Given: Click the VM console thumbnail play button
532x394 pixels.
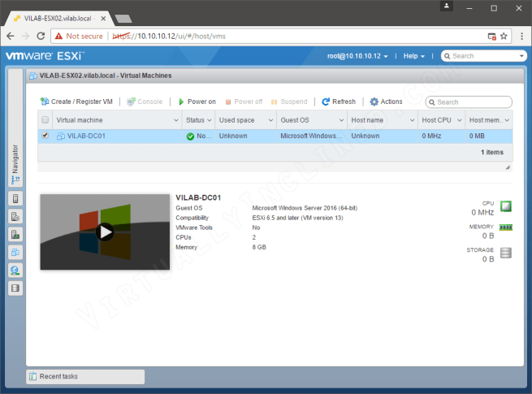Looking at the screenshot, I should (105, 232).
